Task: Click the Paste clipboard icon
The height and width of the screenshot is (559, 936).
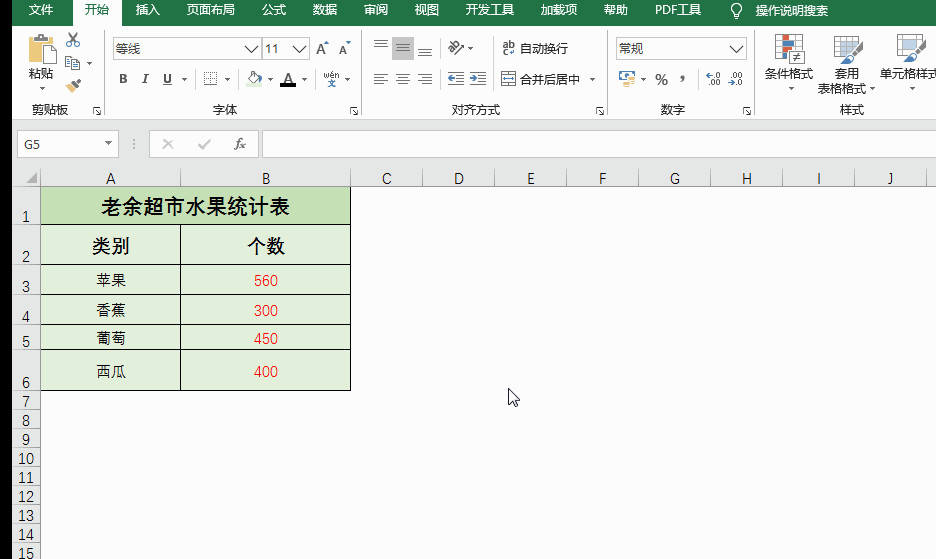Action: click(41, 49)
